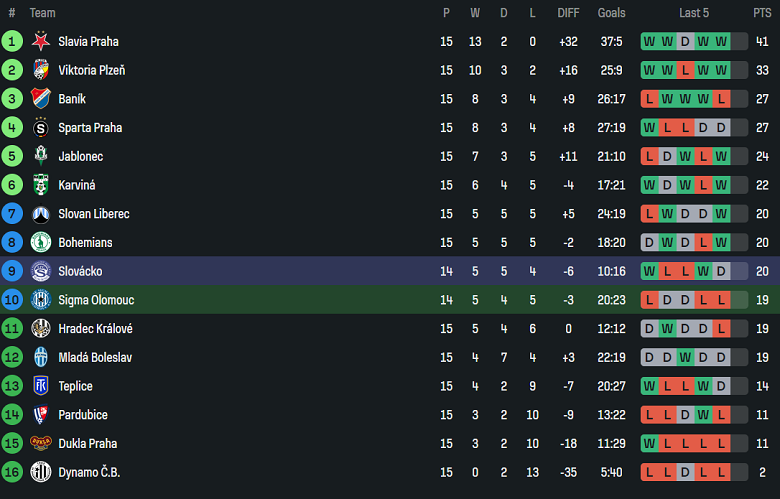Click Dynamo Č.B. last-five form strip

click(694, 472)
